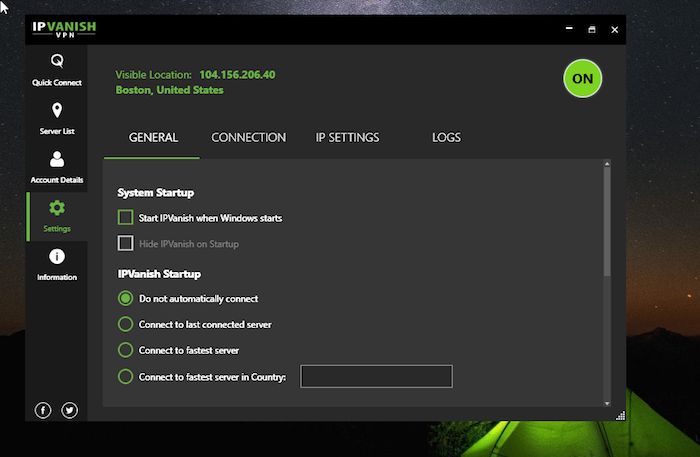Select Do not automatically connect
Viewport: 700px width, 457px height.
tap(125, 299)
